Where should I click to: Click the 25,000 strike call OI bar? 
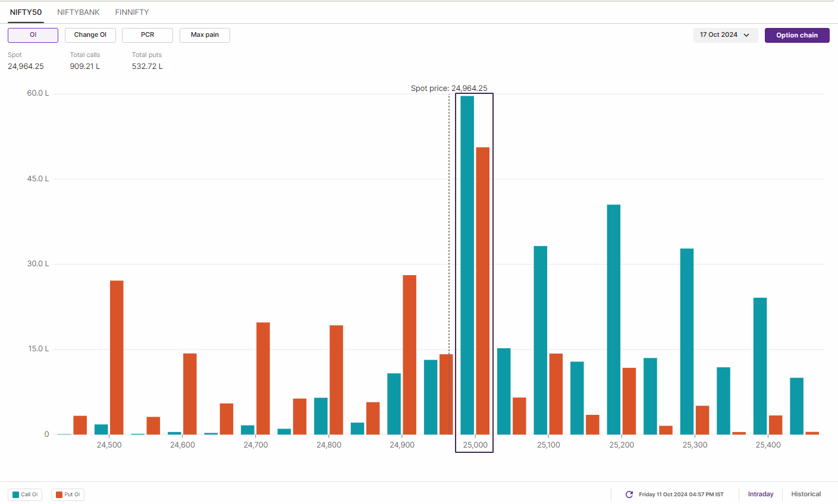tap(467, 265)
